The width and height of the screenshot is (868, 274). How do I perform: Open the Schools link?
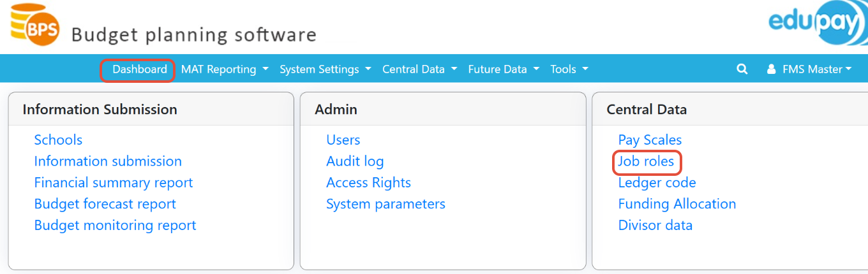click(58, 140)
